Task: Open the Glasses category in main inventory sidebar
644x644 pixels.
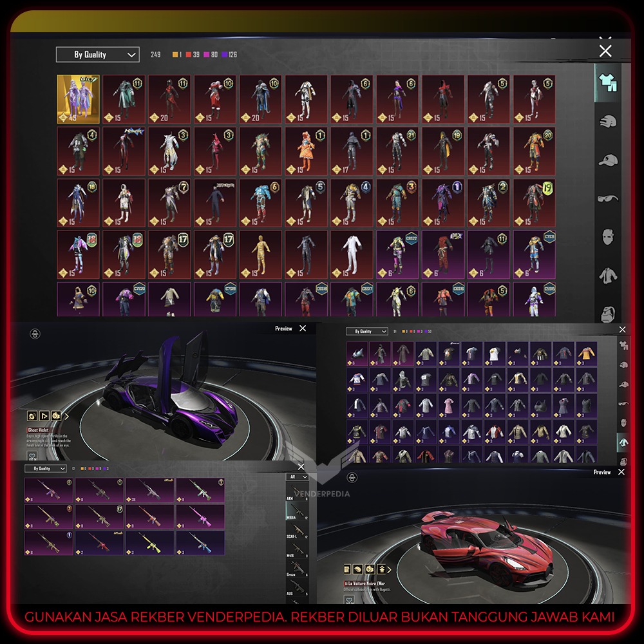Action: click(x=608, y=199)
